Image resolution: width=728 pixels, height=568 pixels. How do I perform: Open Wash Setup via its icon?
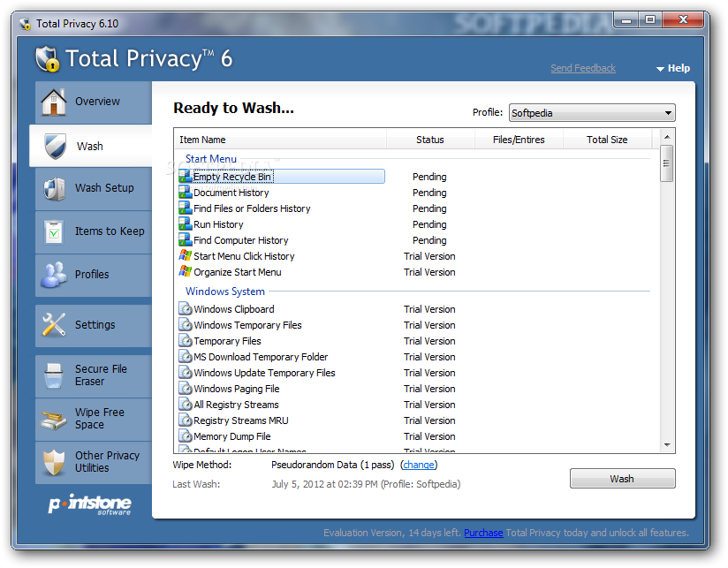[53, 188]
